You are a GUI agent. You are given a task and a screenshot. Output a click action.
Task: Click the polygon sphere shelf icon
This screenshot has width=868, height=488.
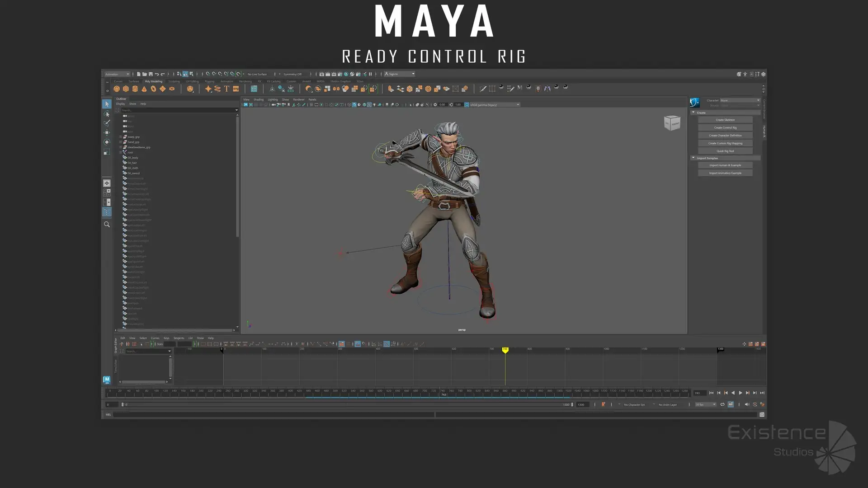117,89
